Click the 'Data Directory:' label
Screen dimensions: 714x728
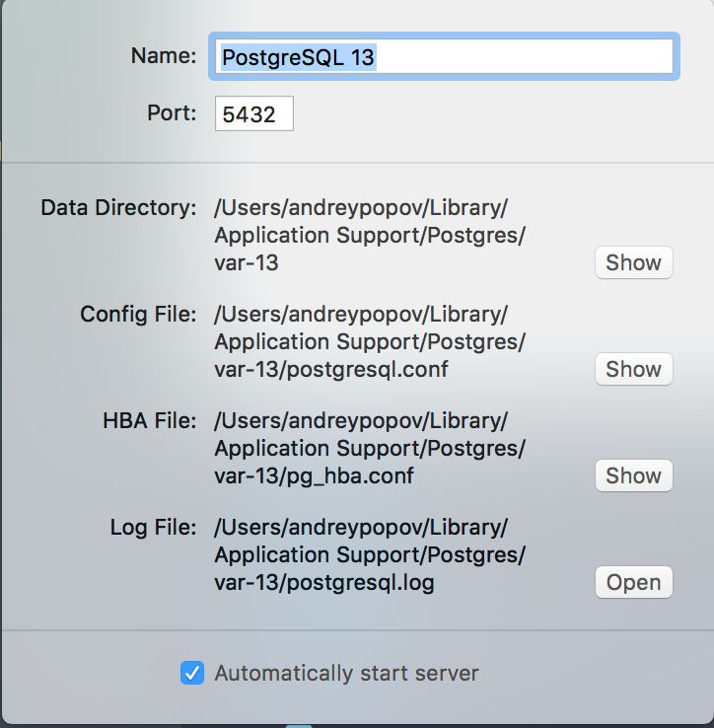119,207
